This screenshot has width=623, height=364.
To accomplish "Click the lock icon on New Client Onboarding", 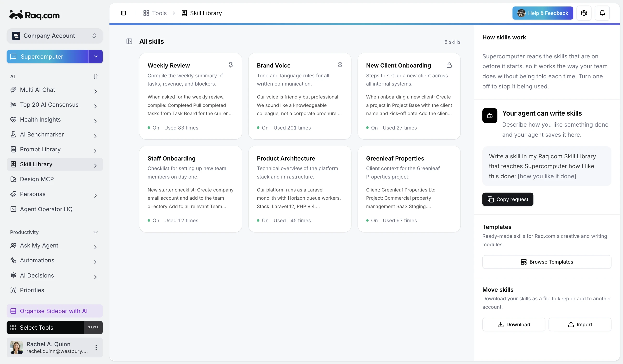I will (449, 65).
